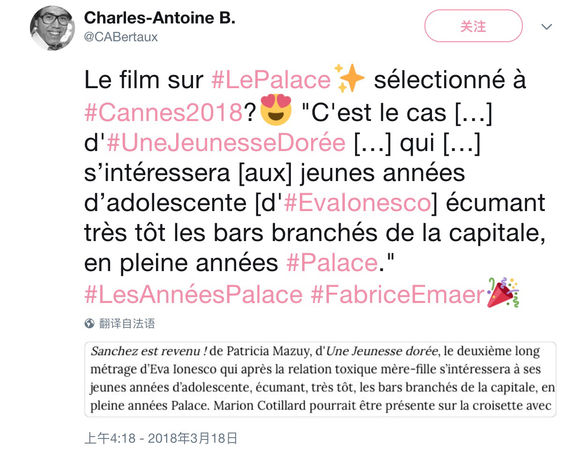The image size is (580, 454).
Task: Open the #EvaIonesco hashtag
Action: click(x=357, y=203)
